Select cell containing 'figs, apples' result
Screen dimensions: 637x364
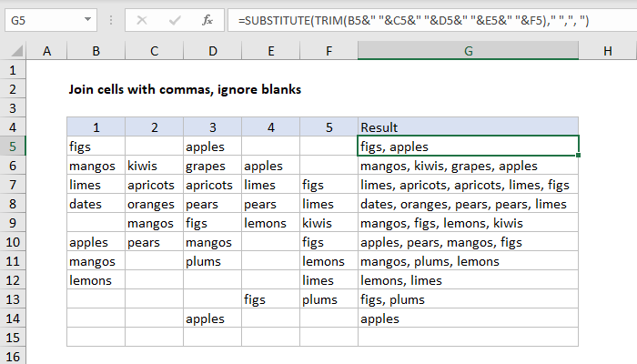pyautogui.click(x=468, y=146)
